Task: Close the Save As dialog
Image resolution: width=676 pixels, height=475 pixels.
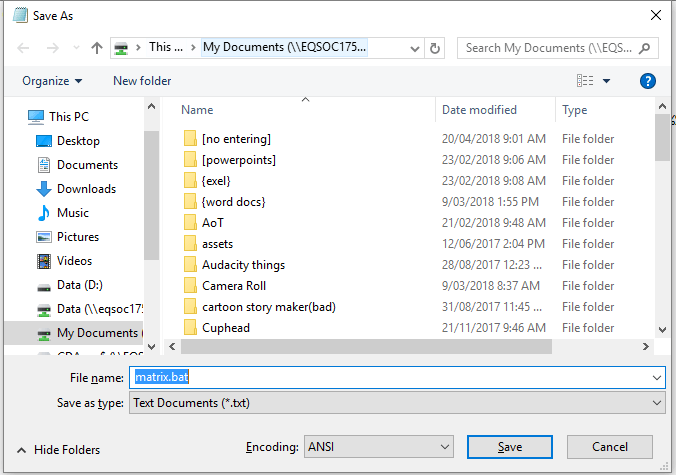Action: [656, 15]
